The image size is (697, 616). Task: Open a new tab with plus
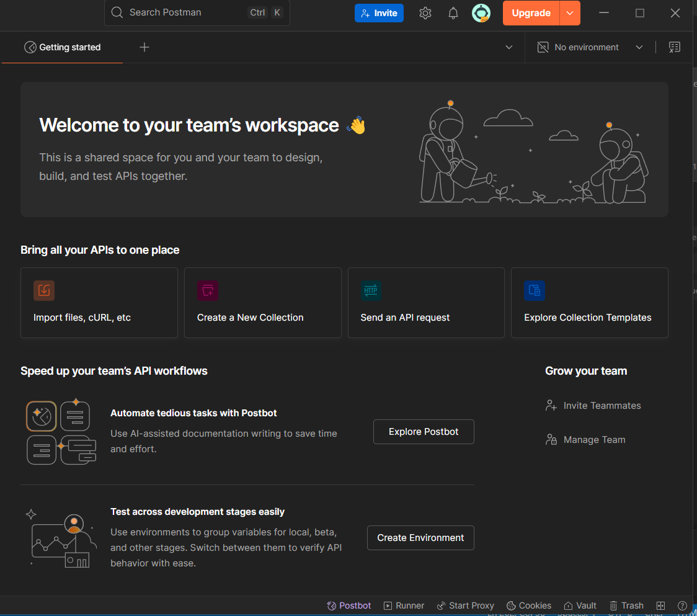coord(144,47)
